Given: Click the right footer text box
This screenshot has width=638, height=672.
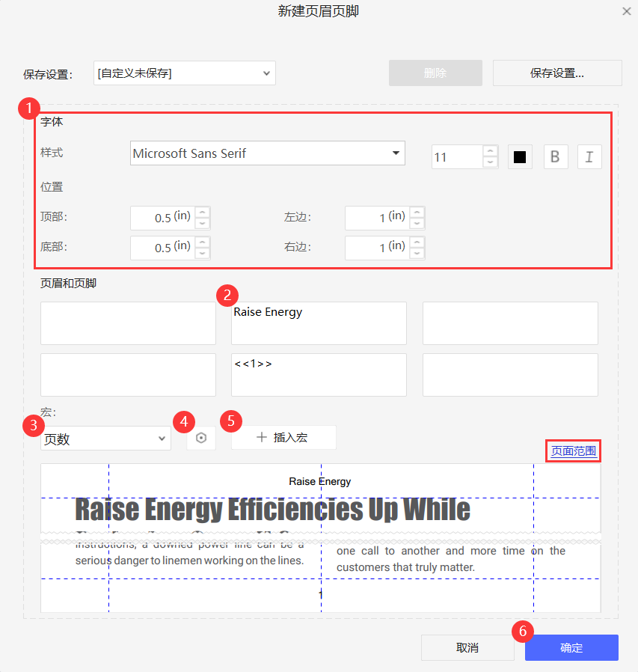Looking at the screenshot, I should click(510, 375).
